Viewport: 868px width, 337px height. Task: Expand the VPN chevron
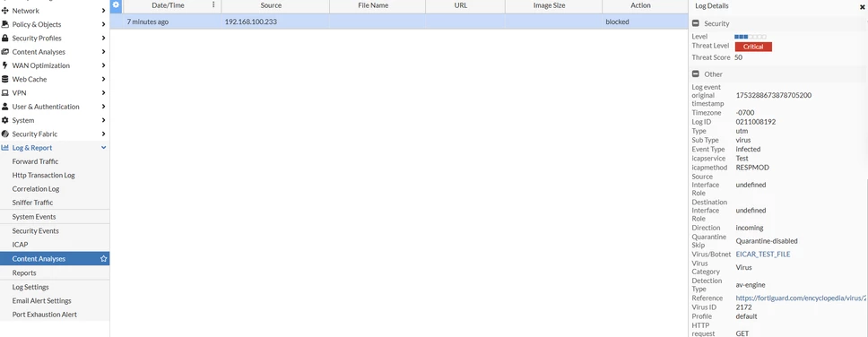coord(103,93)
